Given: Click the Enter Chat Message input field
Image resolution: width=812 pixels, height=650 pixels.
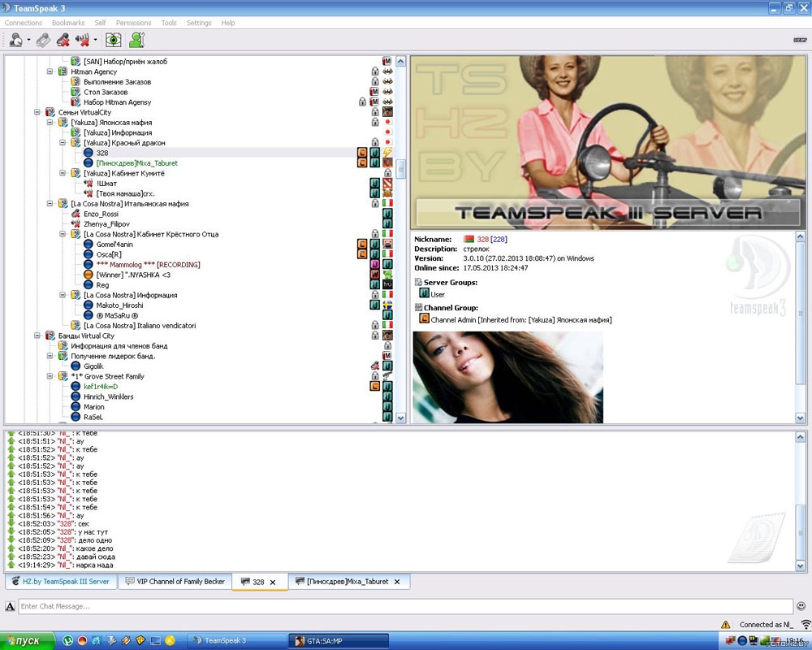Looking at the screenshot, I should click(406, 606).
